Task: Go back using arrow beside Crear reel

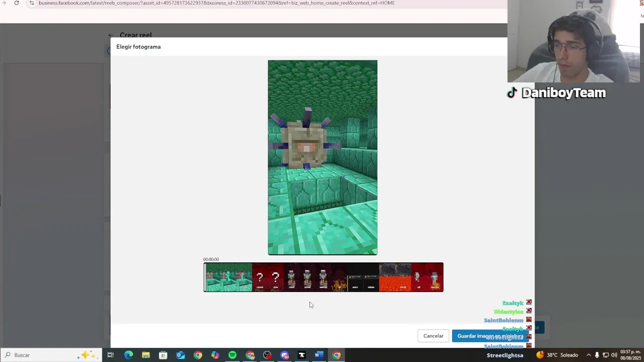Action: pos(111,35)
